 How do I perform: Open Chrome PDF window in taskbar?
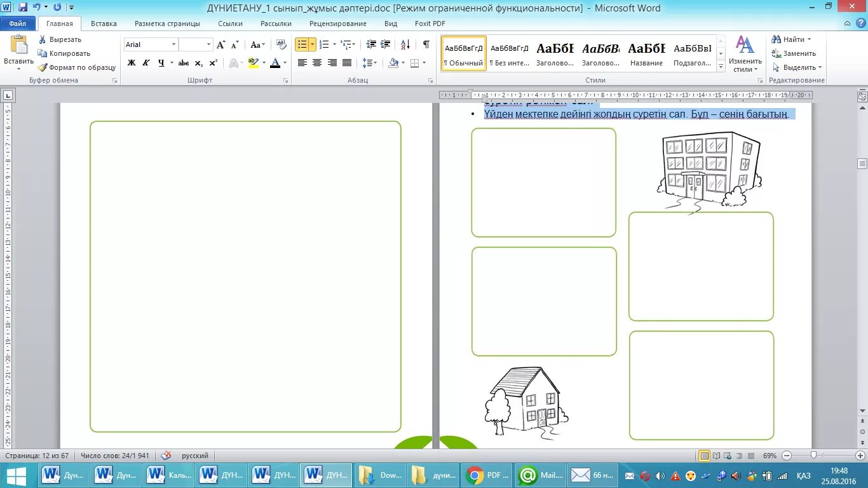(487, 475)
